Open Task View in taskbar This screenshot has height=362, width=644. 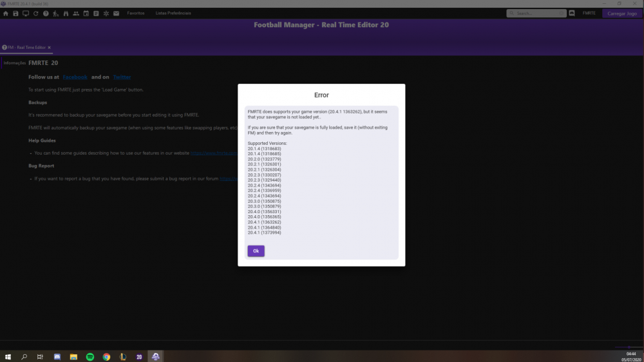click(x=40, y=357)
